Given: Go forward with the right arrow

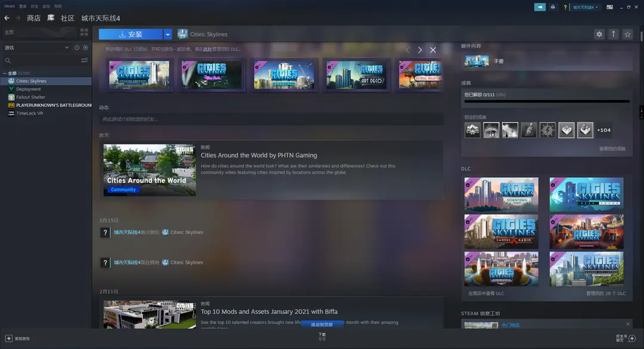Looking at the screenshot, I should tap(18, 18).
